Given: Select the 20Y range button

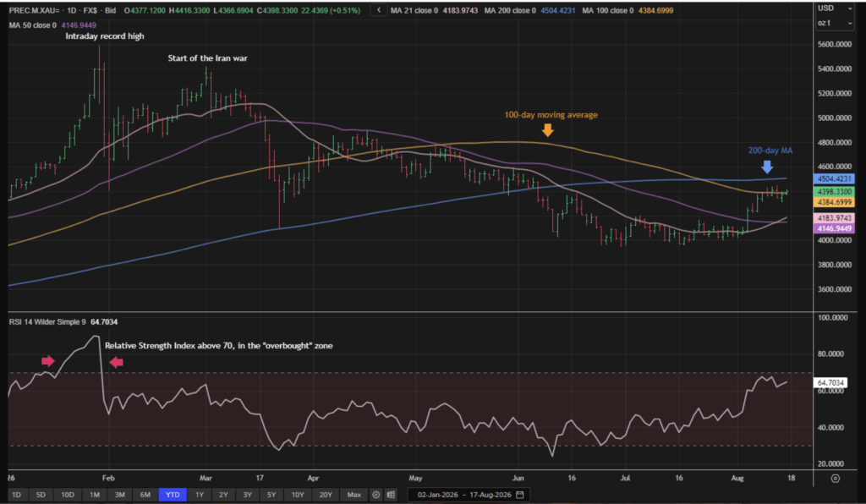Looking at the screenshot, I should point(326,495).
